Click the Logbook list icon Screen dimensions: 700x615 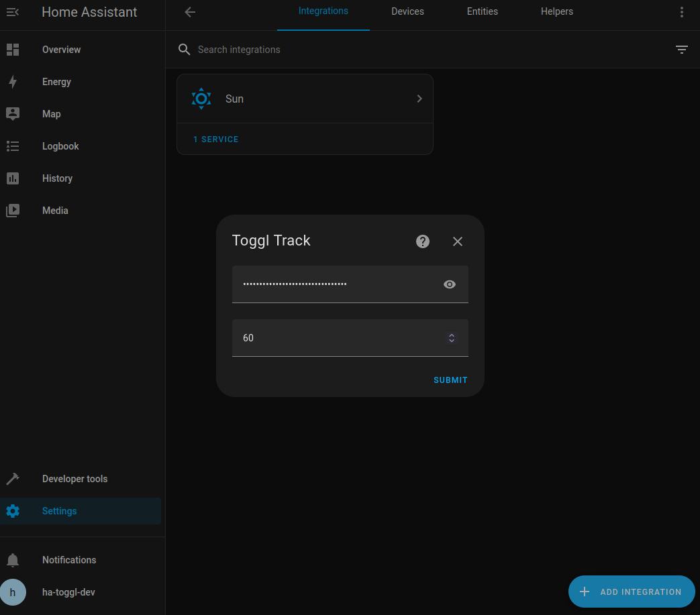pos(13,146)
